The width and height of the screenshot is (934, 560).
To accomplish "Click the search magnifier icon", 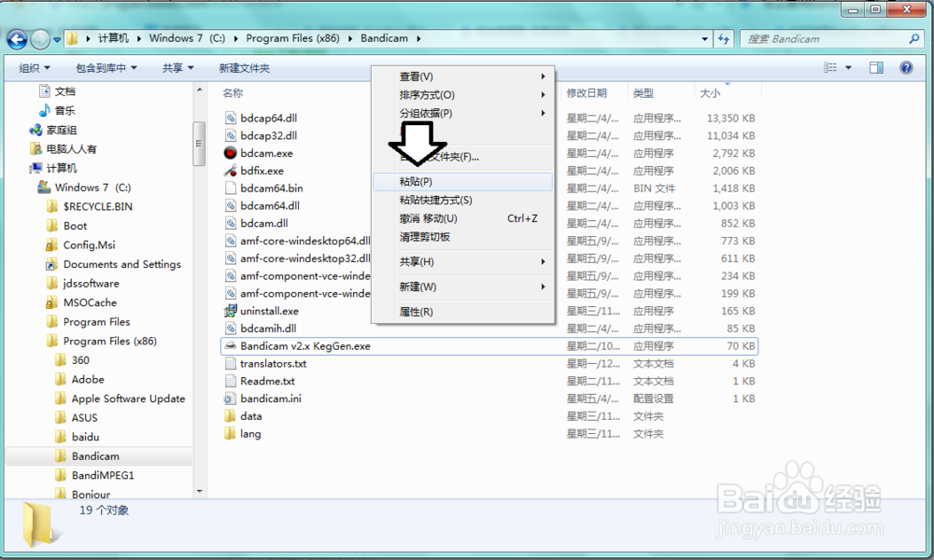I will (913, 38).
